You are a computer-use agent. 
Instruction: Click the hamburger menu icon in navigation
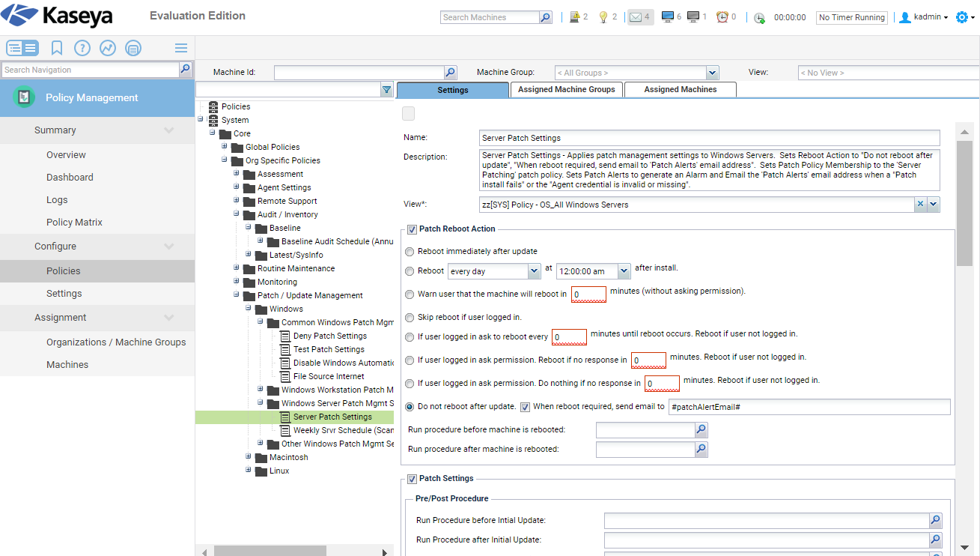click(181, 48)
